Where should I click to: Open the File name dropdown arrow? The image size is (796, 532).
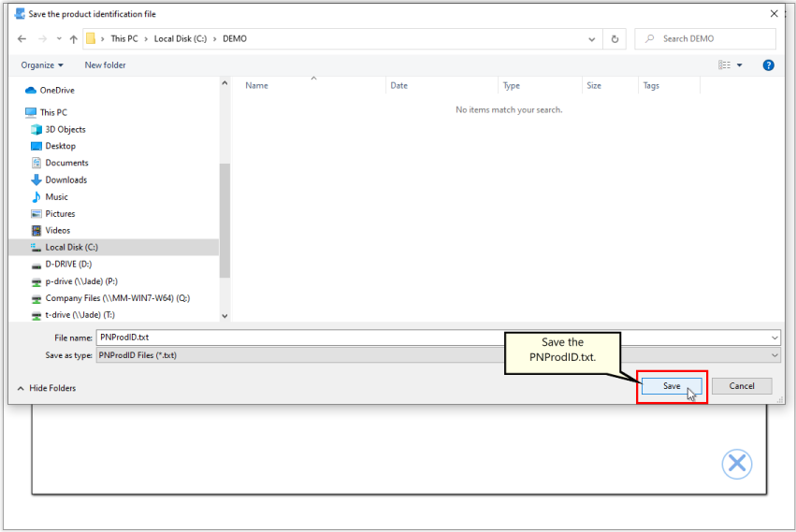coord(774,338)
